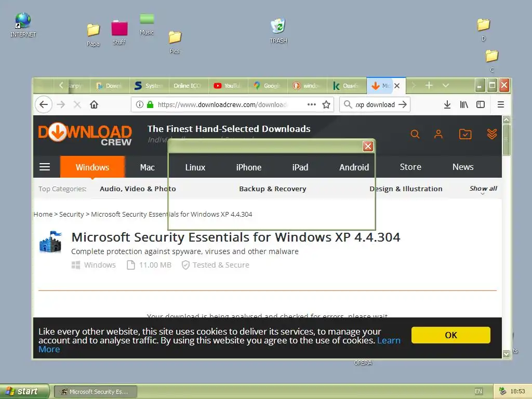Open page actions three-dot menu in address bar
This screenshot has height=399, width=532.
(x=312, y=104)
